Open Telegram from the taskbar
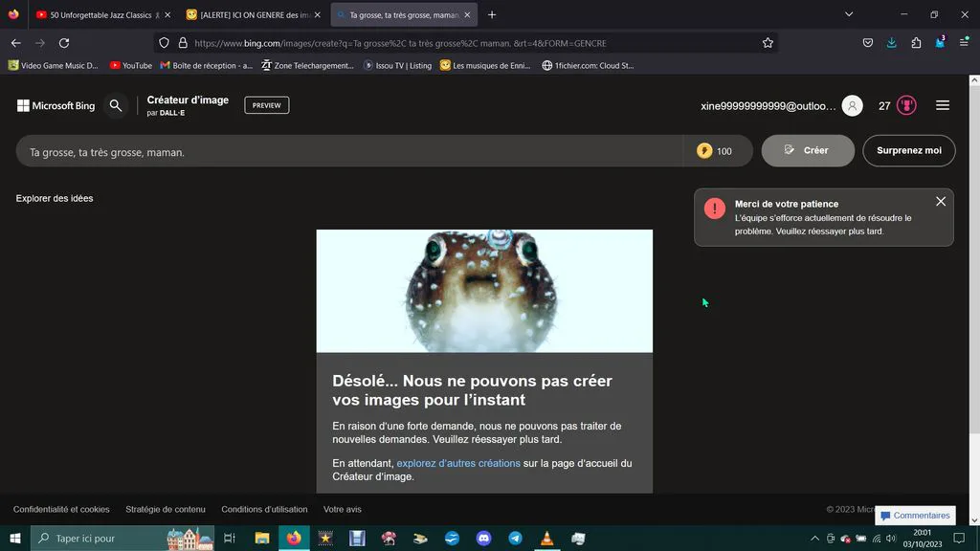The image size is (980, 551). coord(515,538)
